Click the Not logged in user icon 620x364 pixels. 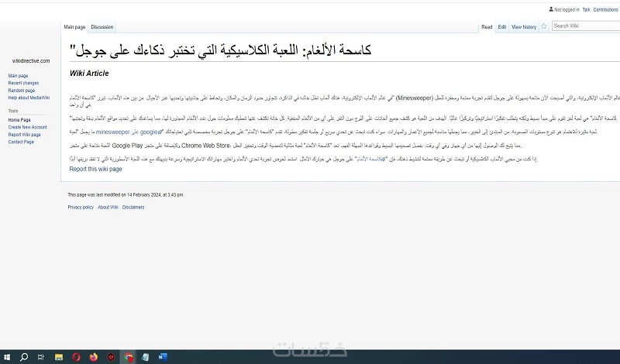click(x=551, y=9)
